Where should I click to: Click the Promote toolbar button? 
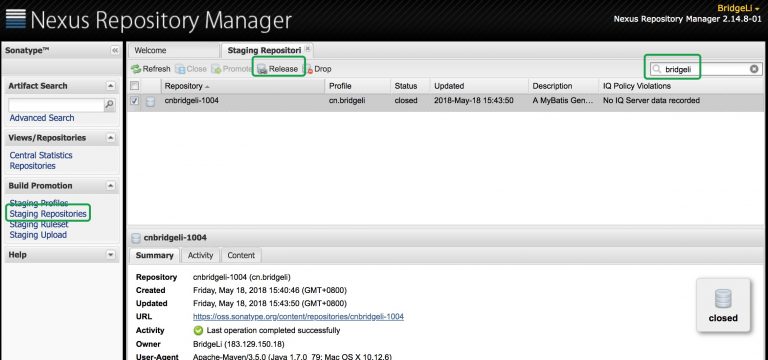231,69
